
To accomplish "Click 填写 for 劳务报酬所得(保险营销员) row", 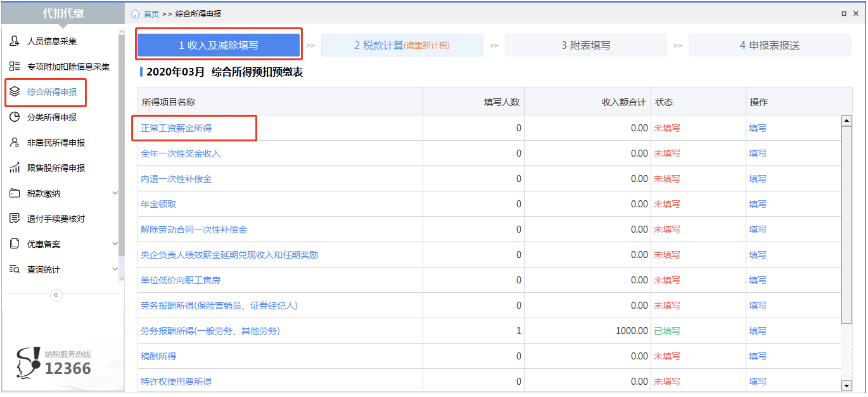I will [758, 305].
